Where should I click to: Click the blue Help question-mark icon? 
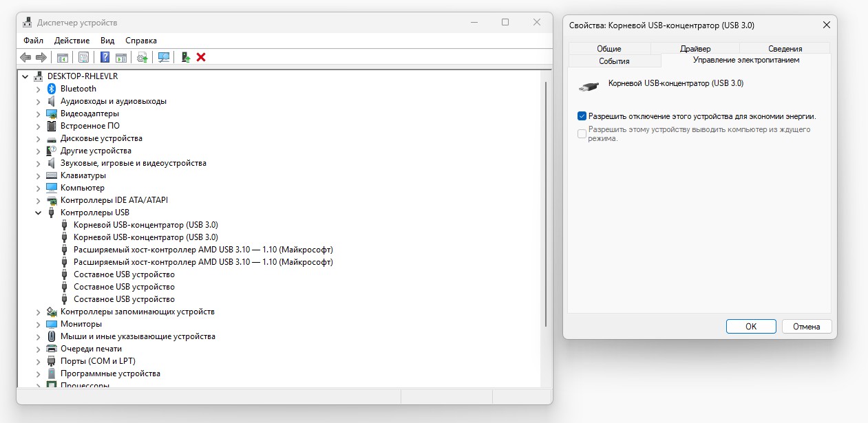(x=105, y=57)
